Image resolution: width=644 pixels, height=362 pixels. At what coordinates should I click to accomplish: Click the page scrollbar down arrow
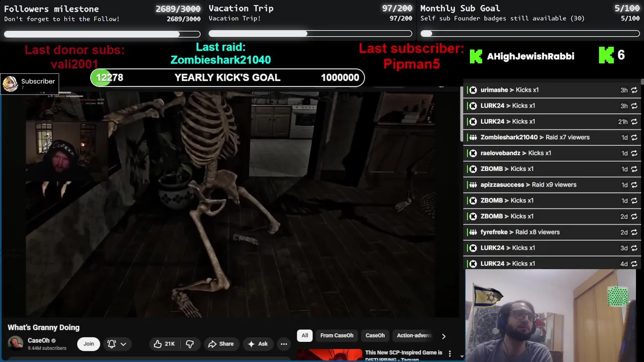[462, 356]
